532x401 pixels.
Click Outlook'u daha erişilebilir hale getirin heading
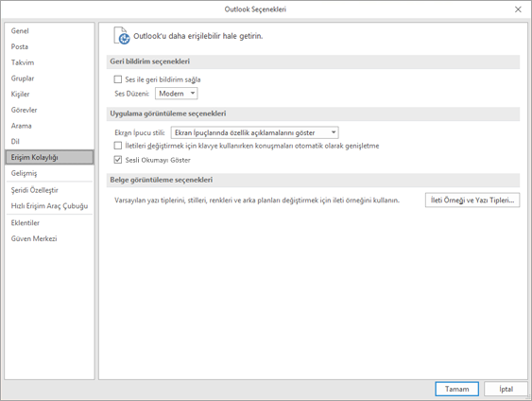pyautogui.click(x=198, y=36)
